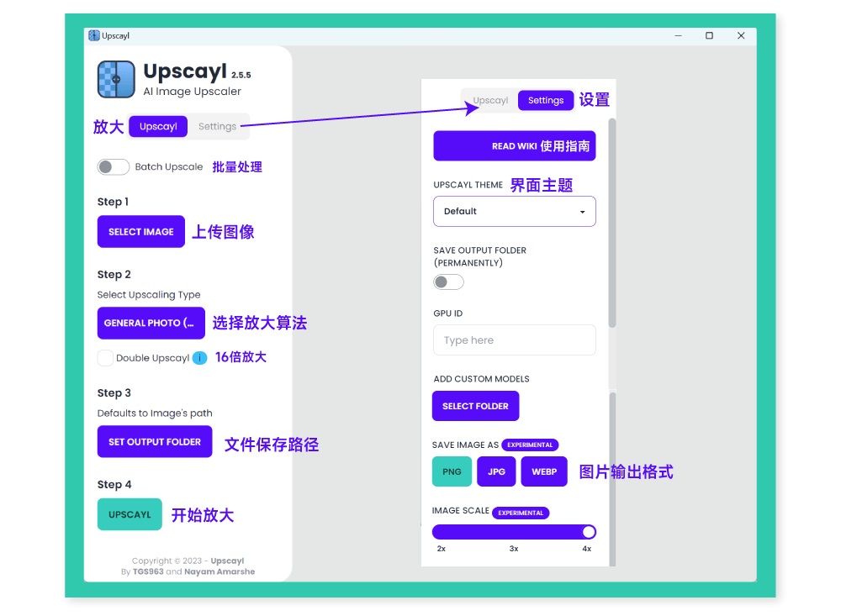Open the Upscayl Theme dropdown
841x616 pixels.
pyautogui.click(x=515, y=211)
